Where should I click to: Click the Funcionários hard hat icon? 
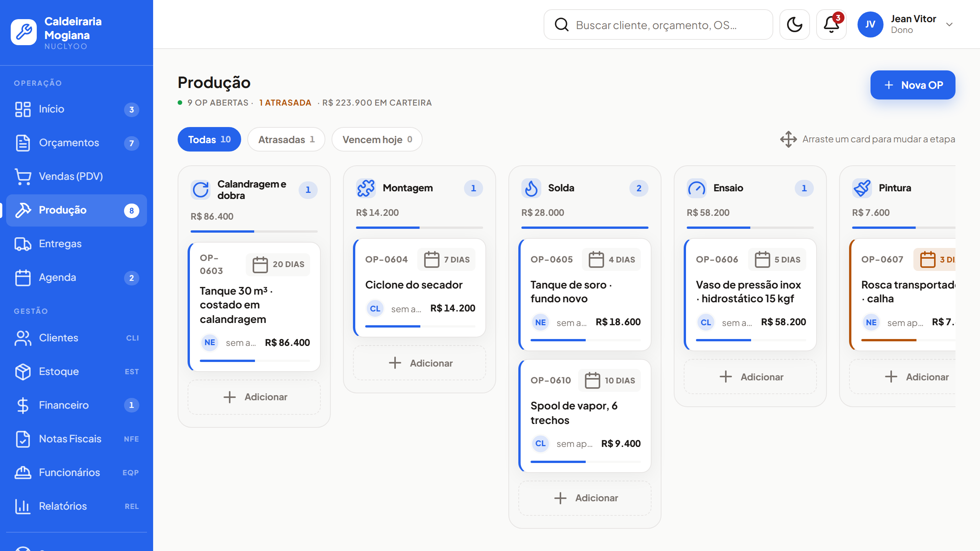point(23,473)
